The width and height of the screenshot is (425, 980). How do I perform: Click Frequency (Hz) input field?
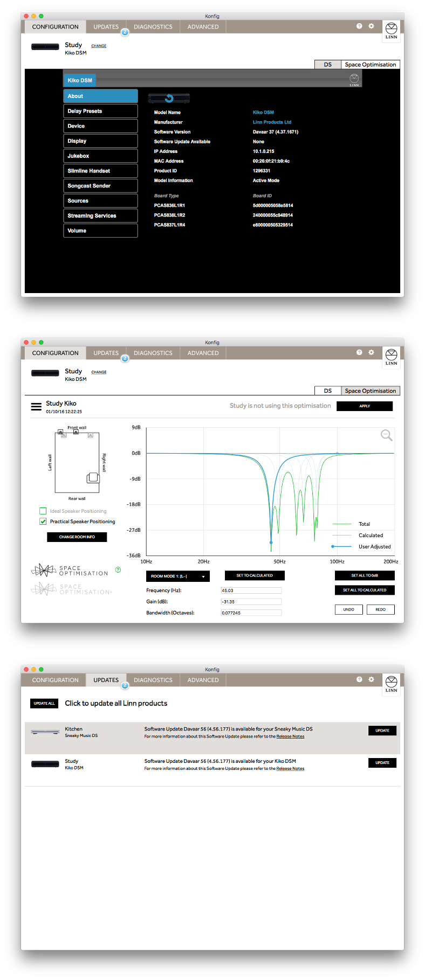click(x=251, y=590)
